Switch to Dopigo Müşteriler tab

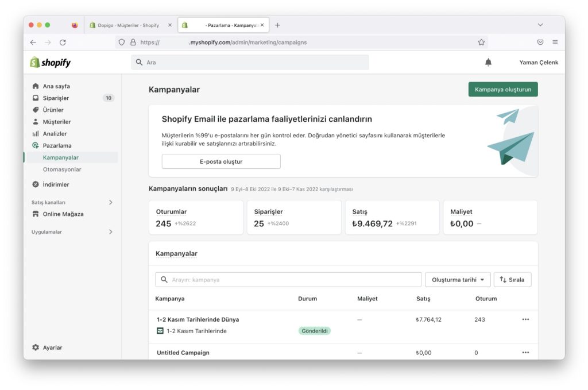pos(127,25)
